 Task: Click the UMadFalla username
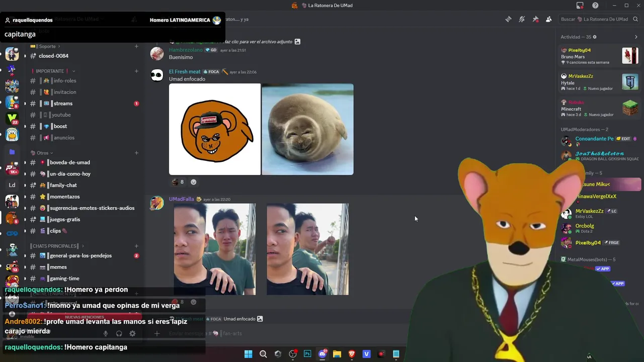coord(181,199)
